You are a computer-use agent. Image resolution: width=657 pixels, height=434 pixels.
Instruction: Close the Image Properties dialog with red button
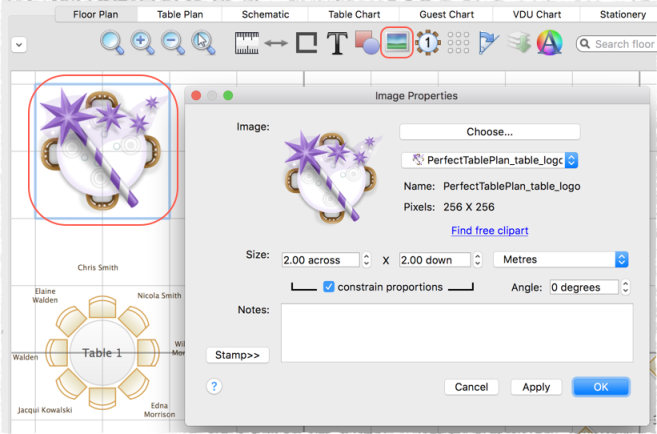pyautogui.click(x=196, y=96)
